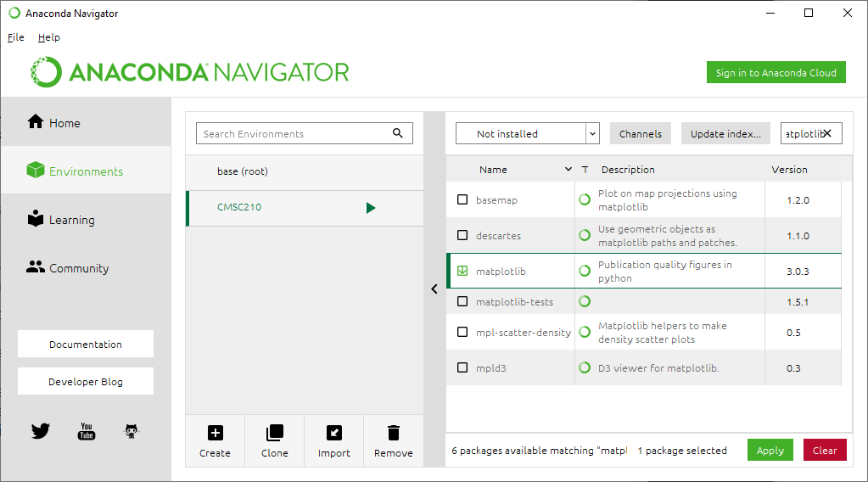Click the Remove environment trash icon

394,433
